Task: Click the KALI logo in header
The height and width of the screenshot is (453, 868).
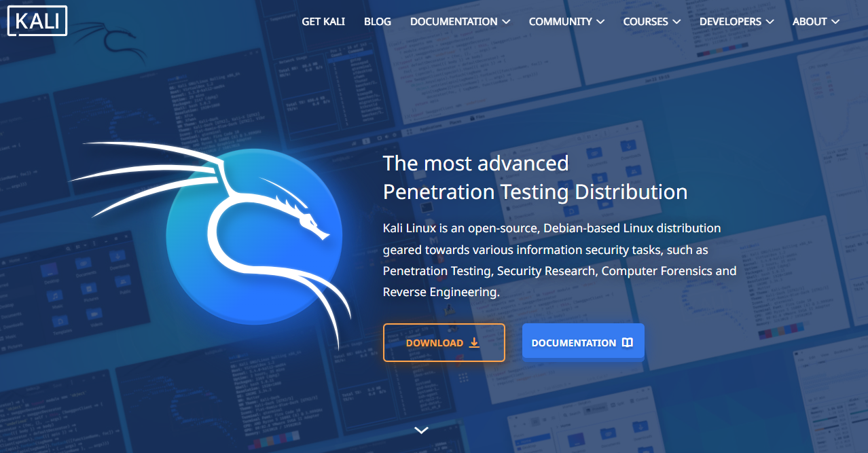Action: pyautogui.click(x=37, y=21)
